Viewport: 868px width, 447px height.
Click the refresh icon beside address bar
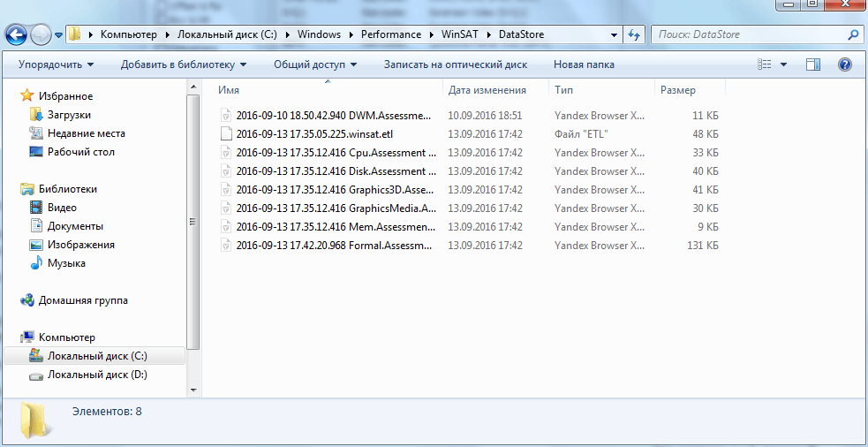point(633,35)
